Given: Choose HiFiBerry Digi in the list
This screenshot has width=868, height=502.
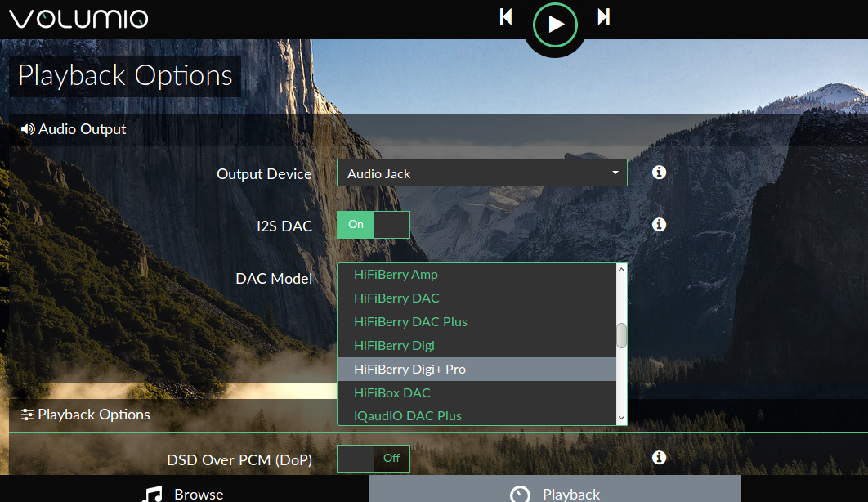Looking at the screenshot, I should pyautogui.click(x=477, y=346).
